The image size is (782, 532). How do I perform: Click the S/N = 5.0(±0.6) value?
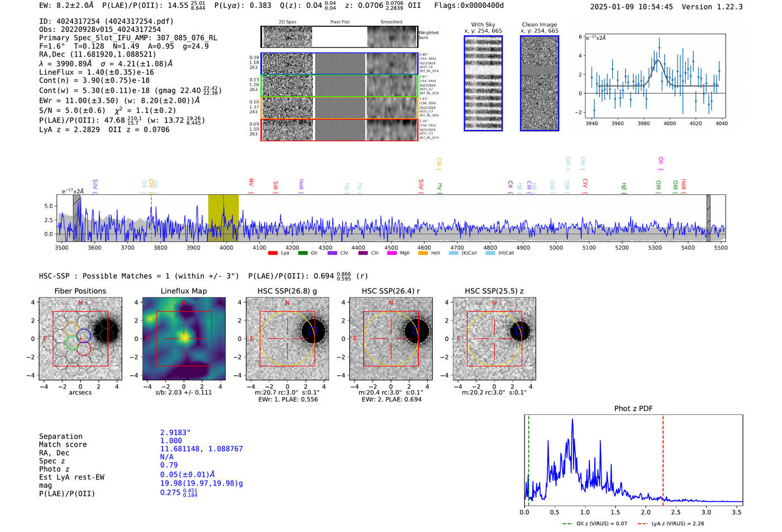(72, 111)
